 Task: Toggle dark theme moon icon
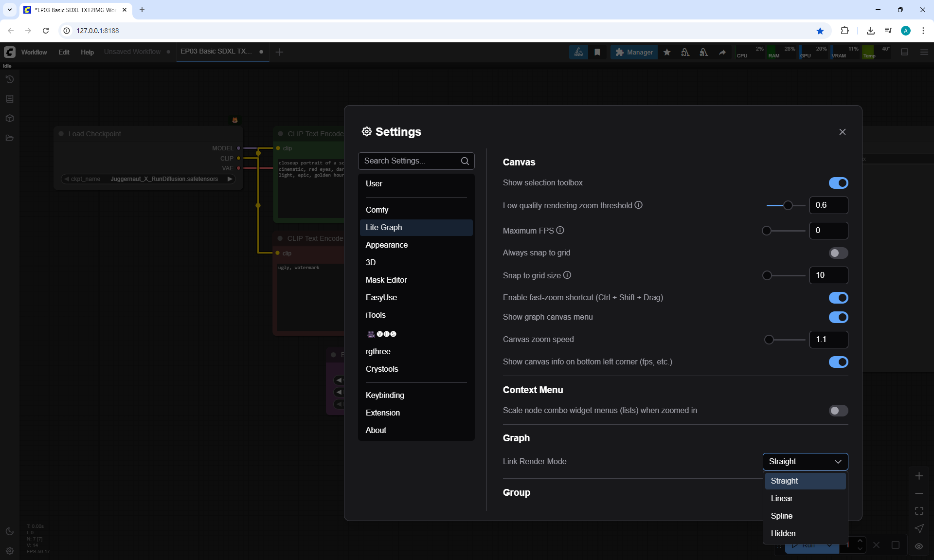(10, 531)
